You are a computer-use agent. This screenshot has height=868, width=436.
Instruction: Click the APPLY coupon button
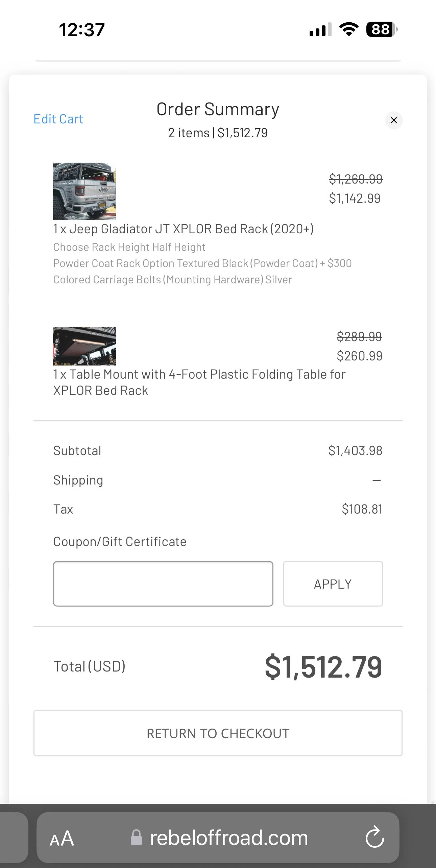(333, 584)
